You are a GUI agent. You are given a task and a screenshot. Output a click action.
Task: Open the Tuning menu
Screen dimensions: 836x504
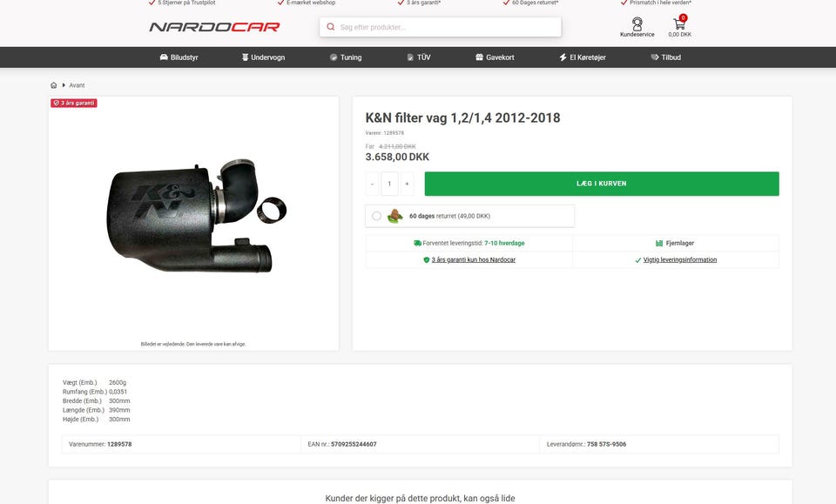point(346,57)
